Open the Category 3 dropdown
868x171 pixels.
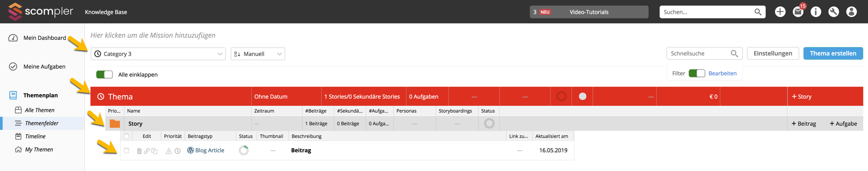pyautogui.click(x=158, y=54)
